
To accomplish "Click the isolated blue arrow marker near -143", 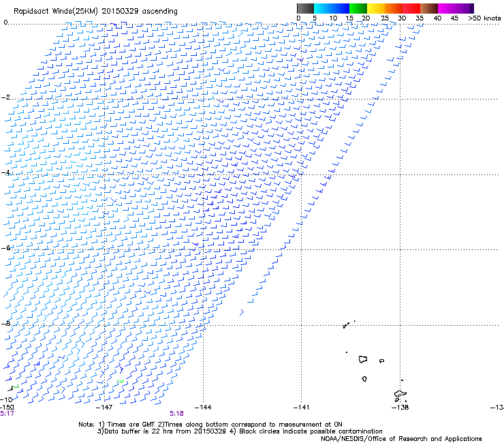I will point(242,312).
